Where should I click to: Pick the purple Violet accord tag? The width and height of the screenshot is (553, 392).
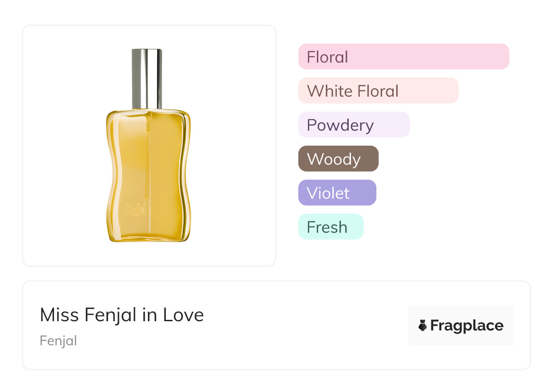(337, 193)
